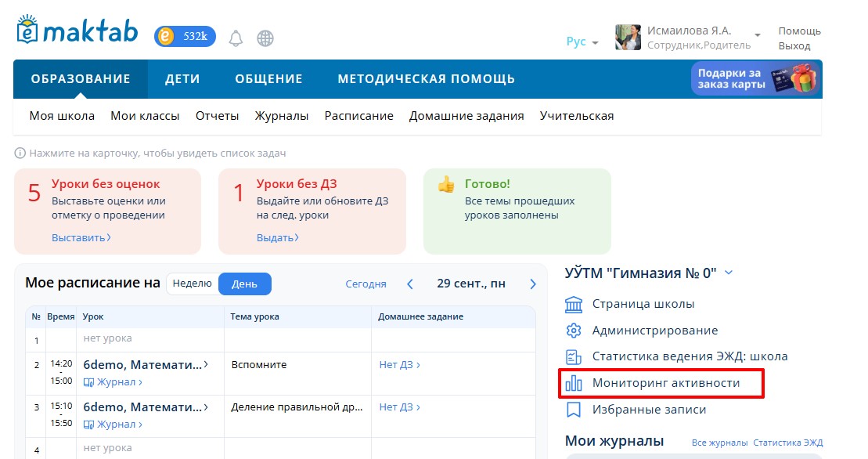The image size is (868, 459).
Task: Check the 532k coin balance icon
Action: coord(185,36)
